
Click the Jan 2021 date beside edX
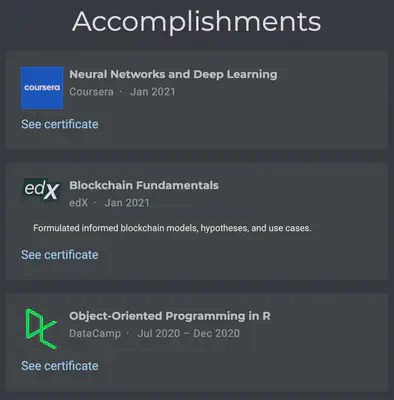pyautogui.click(x=127, y=203)
